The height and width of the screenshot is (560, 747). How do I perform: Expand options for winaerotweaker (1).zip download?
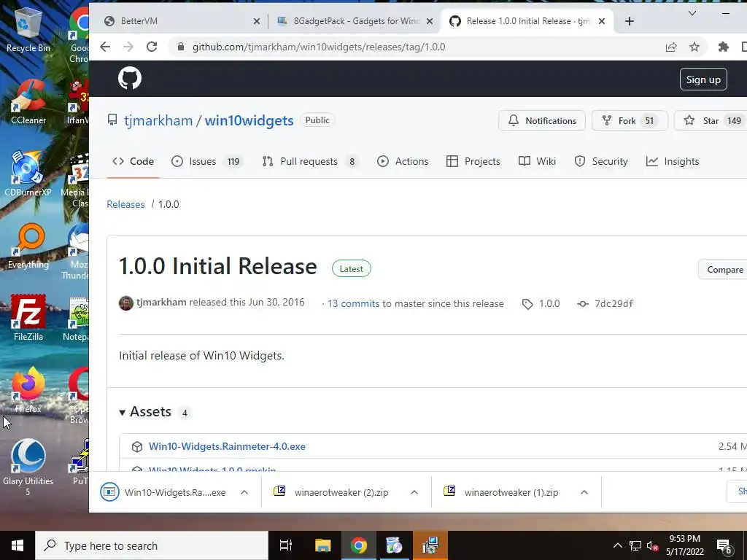click(x=584, y=492)
